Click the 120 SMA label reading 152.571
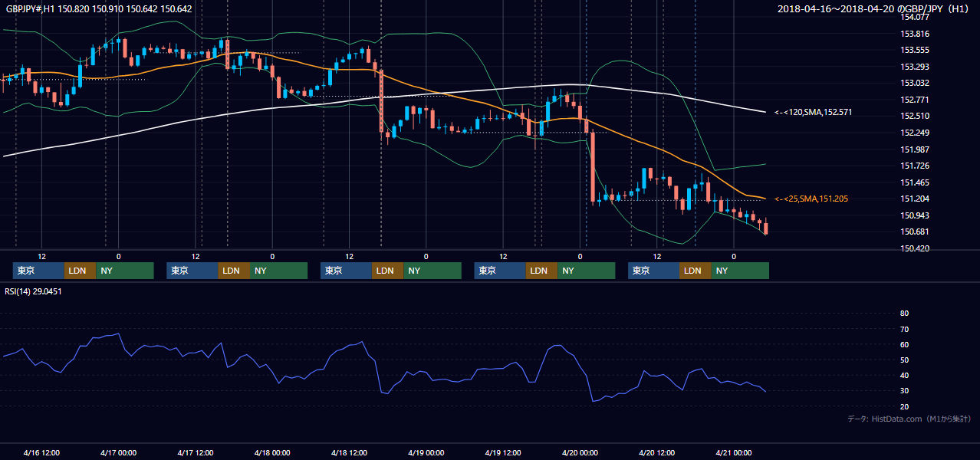Screen dimensions: 980x460 (x=814, y=112)
